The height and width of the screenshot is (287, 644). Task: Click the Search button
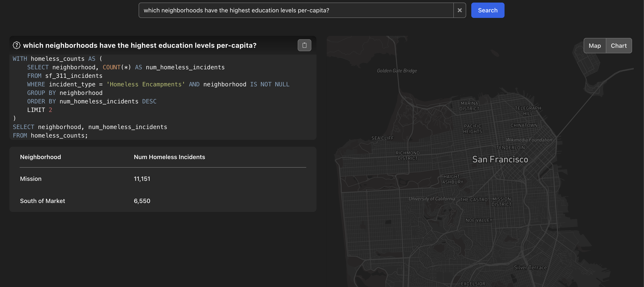(x=487, y=10)
